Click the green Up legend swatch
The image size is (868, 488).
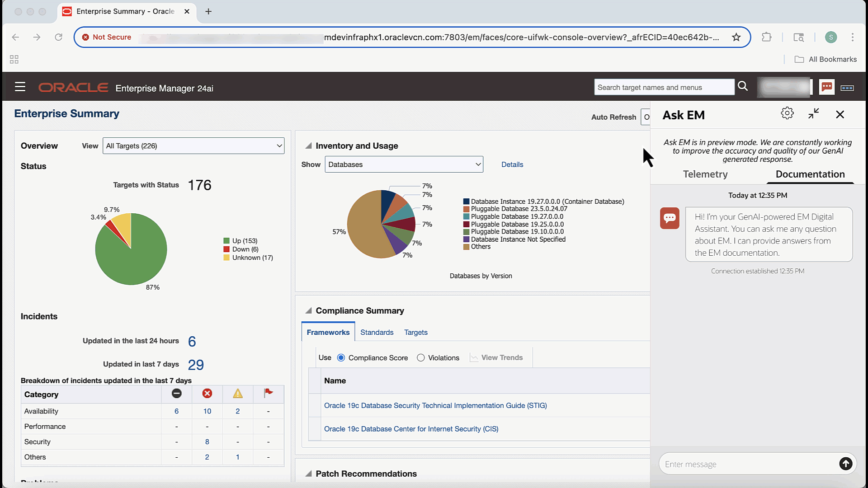(226, 241)
